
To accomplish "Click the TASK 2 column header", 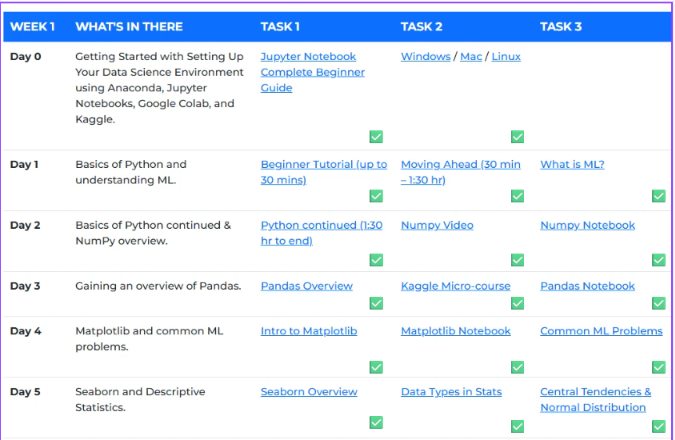I will 421,27.
